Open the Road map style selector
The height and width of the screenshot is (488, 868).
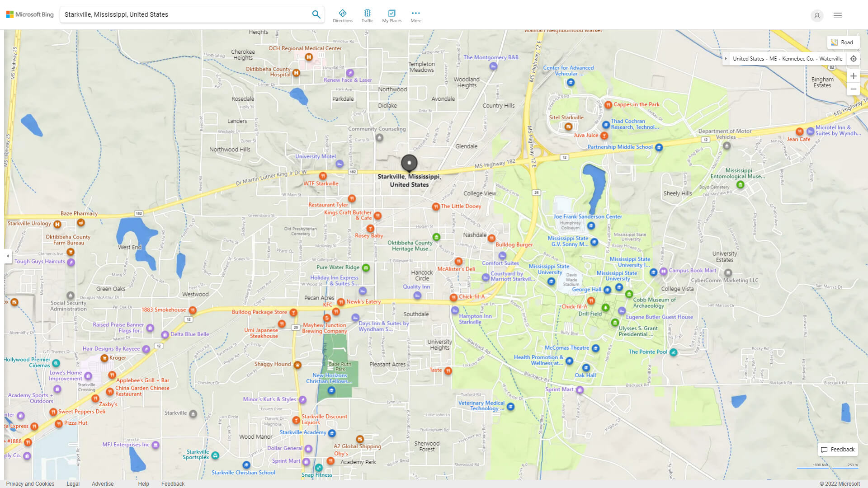coord(843,42)
